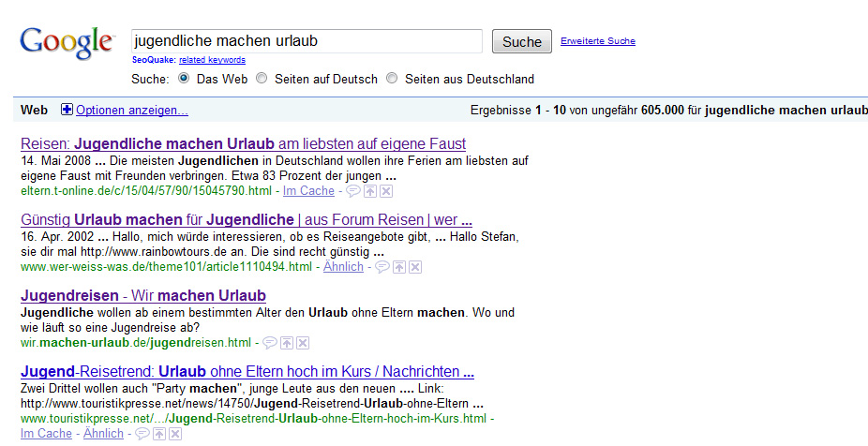Viewport: 868px width, 446px height.
Task: Open 'Ähnlich' link of touristikpresse.net result
Action: click(103, 433)
